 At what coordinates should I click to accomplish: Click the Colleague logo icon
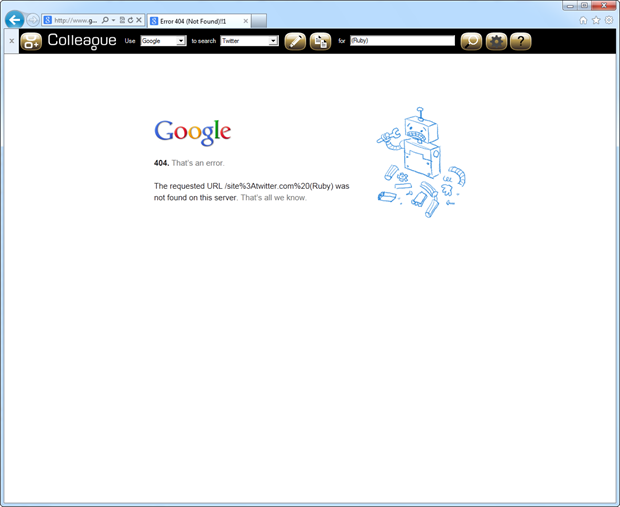click(x=31, y=41)
